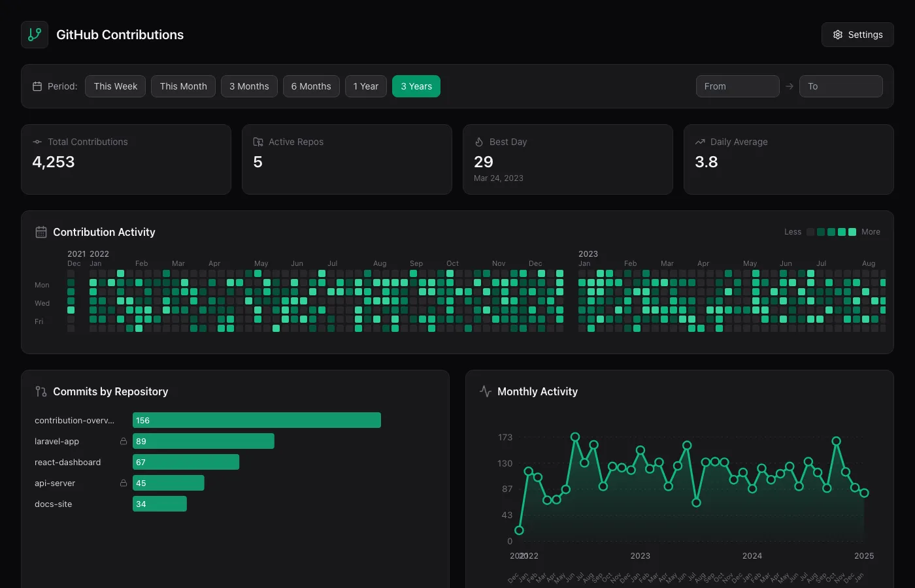Click the Total Contributions commit icon

37,142
